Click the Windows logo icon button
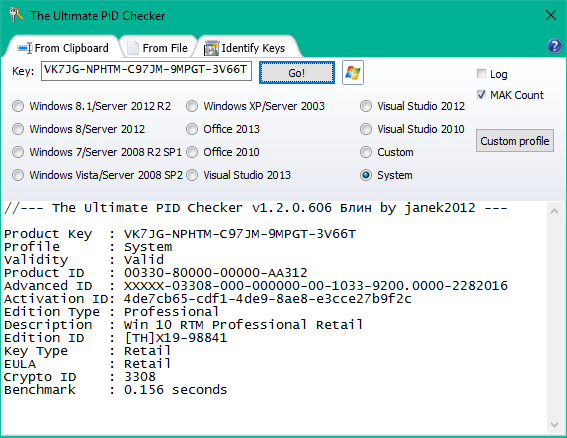This screenshot has width=567, height=438. 353,73
